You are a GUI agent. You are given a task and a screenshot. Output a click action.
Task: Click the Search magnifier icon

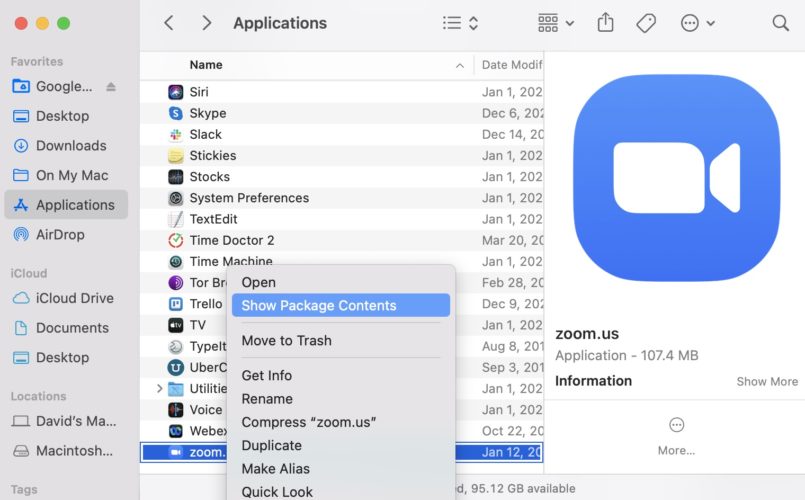[x=780, y=23]
